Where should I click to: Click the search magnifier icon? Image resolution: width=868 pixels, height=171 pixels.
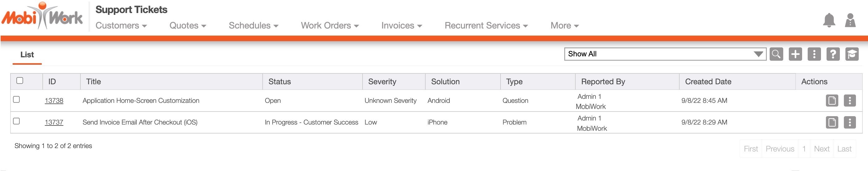776,54
